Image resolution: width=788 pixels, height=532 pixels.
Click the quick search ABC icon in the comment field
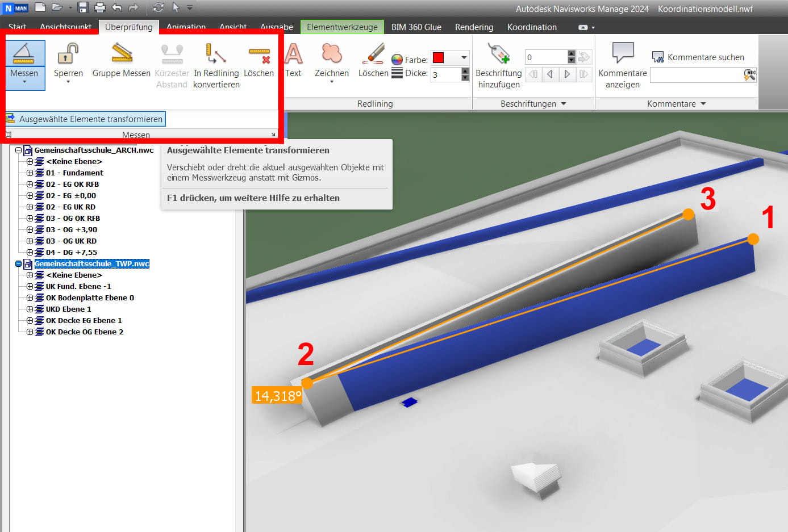click(x=750, y=75)
